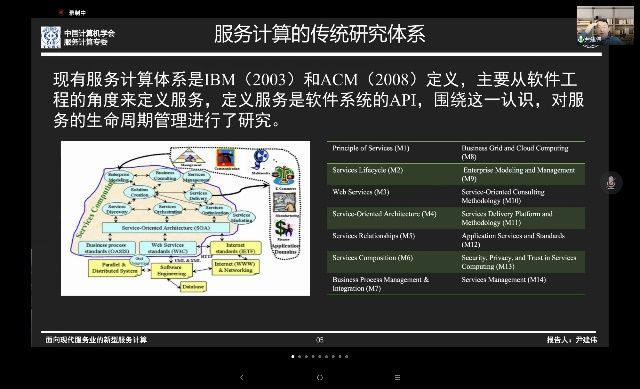Click the CCF society logo on slide
640x389 pixels.
point(51,37)
